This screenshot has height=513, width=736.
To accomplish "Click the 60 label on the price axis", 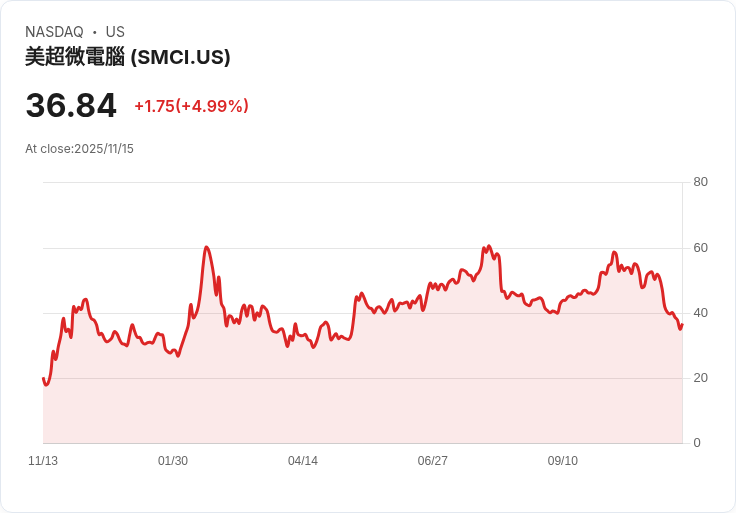I will click(701, 248).
